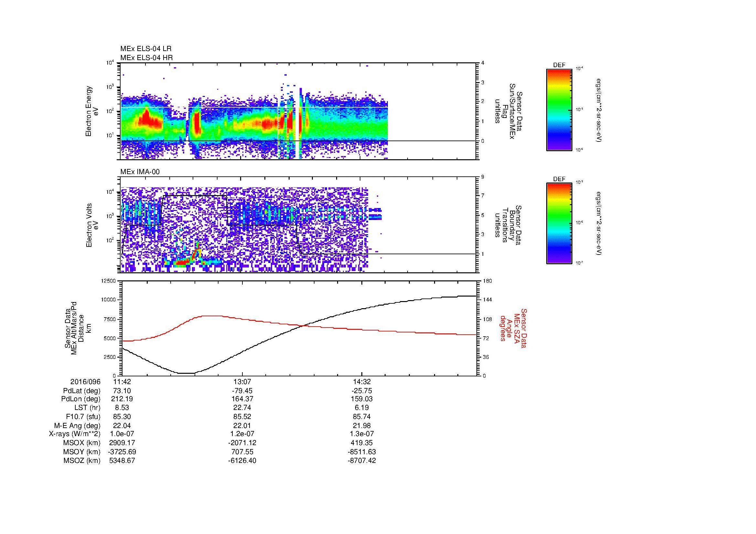The width and height of the screenshot is (756, 534).
Task: Click the 'LST (hr)' row label
Action: coord(87,408)
